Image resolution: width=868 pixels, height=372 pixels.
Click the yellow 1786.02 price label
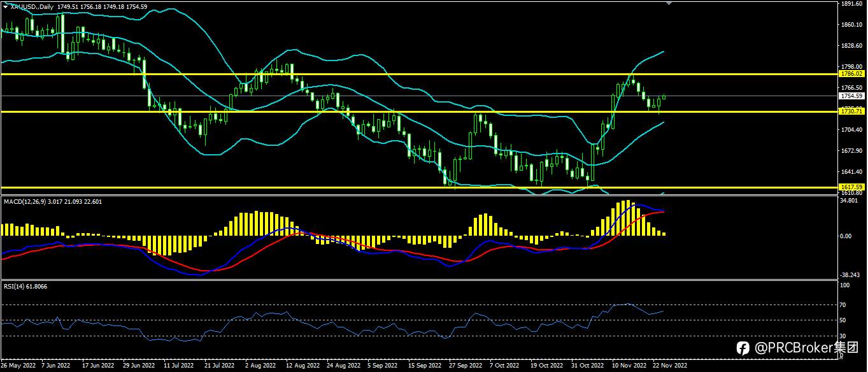851,74
